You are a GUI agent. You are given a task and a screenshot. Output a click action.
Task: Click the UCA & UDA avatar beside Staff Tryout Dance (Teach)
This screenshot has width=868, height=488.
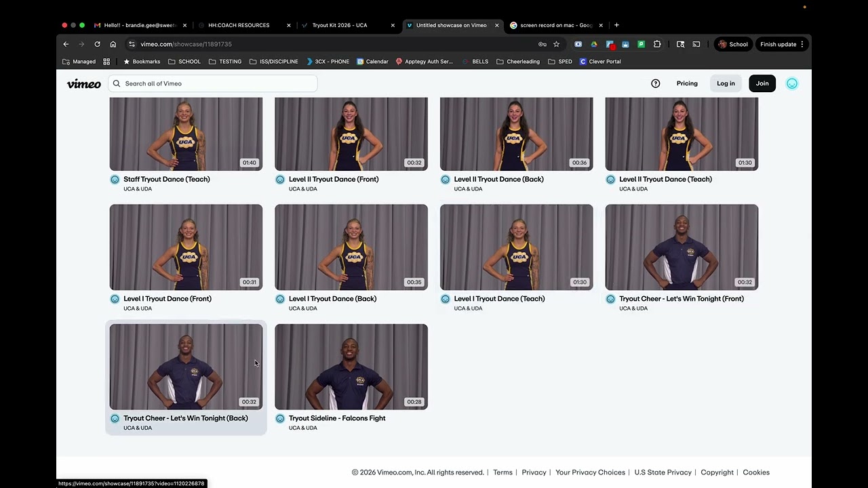[115, 180]
